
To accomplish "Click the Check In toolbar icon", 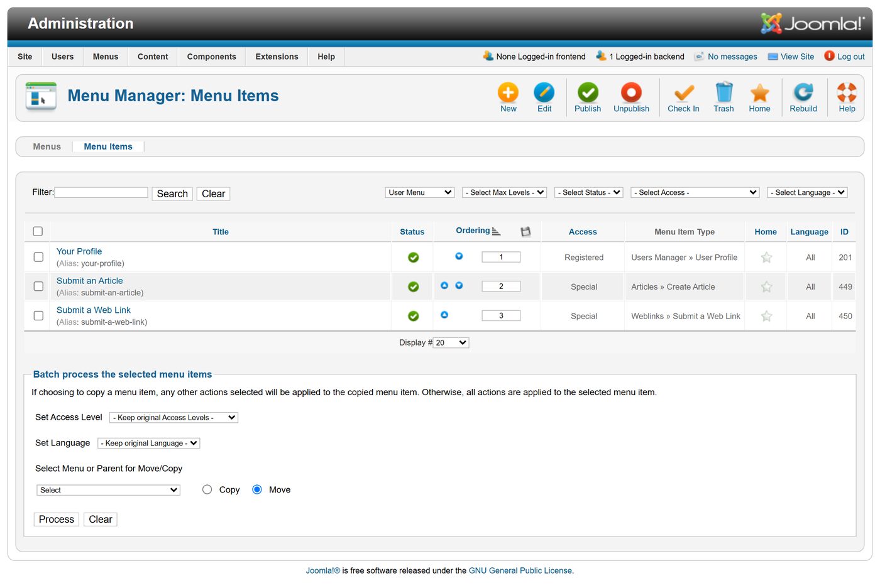I will [x=683, y=93].
